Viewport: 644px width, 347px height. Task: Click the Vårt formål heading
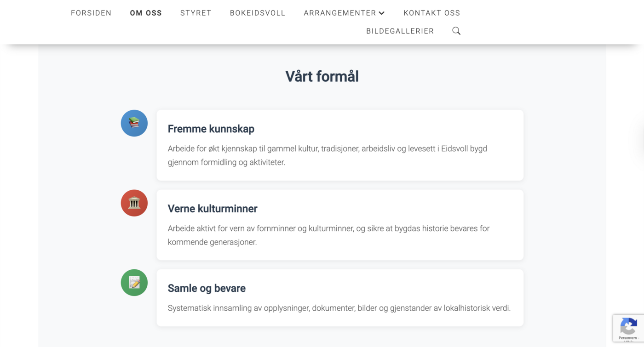click(322, 76)
